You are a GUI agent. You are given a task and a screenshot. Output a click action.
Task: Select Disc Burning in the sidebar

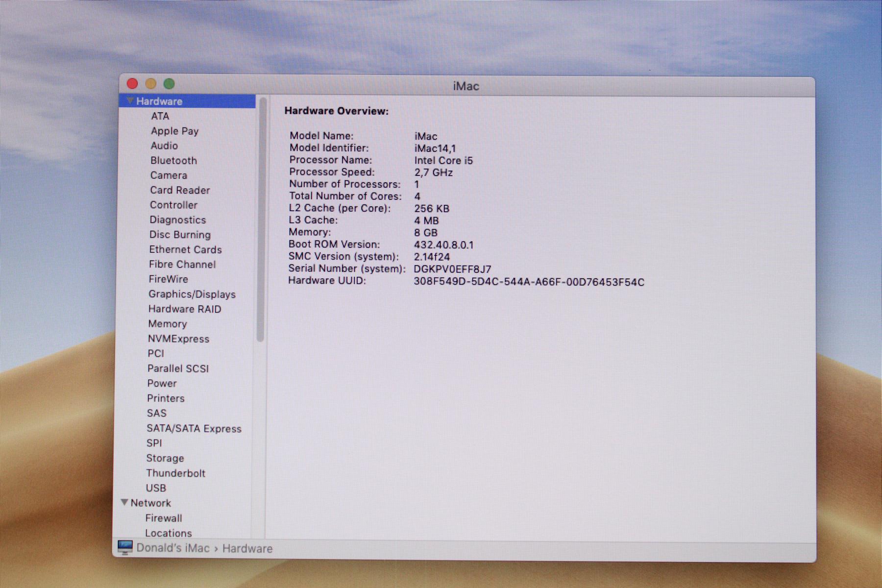(180, 235)
